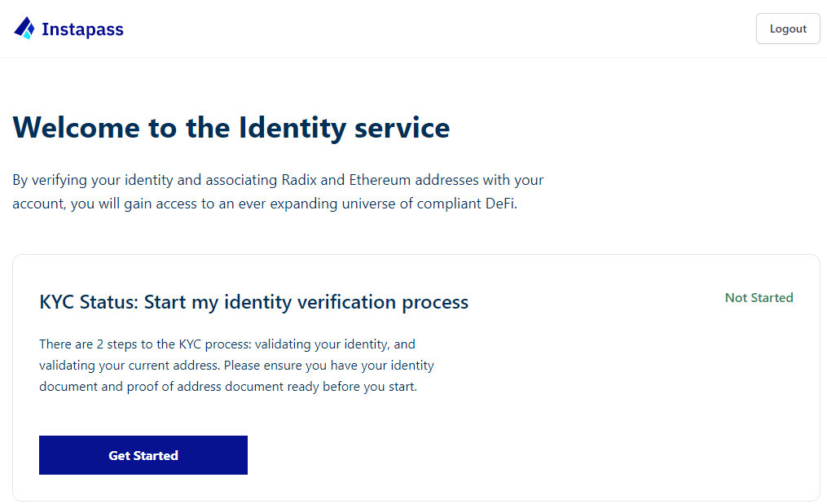The image size is (827, 504).
Task: Click the By verifying your identity line
Action: pos(278,180)
